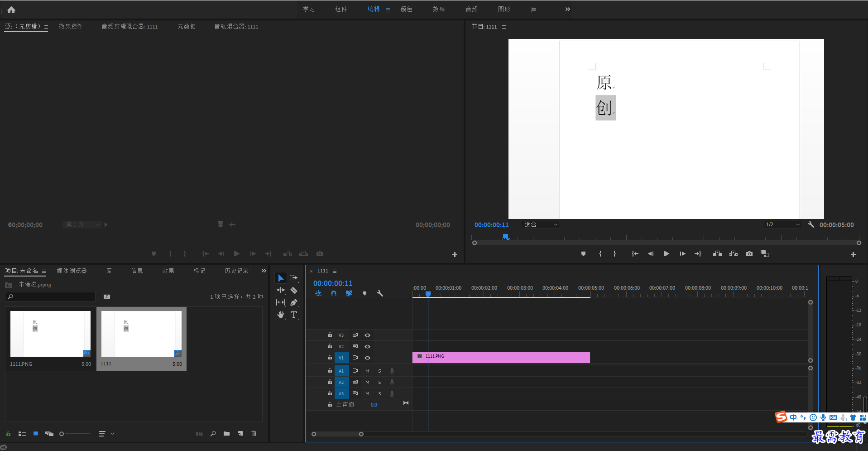Click Lift button in Program monitor

click(x=717, y=254)
